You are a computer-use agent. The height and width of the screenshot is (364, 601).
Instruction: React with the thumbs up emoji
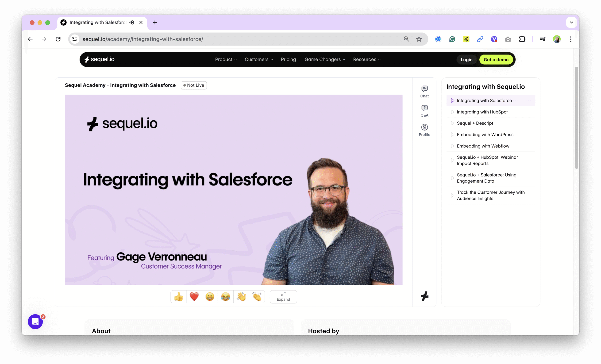[x=179, y=297]
